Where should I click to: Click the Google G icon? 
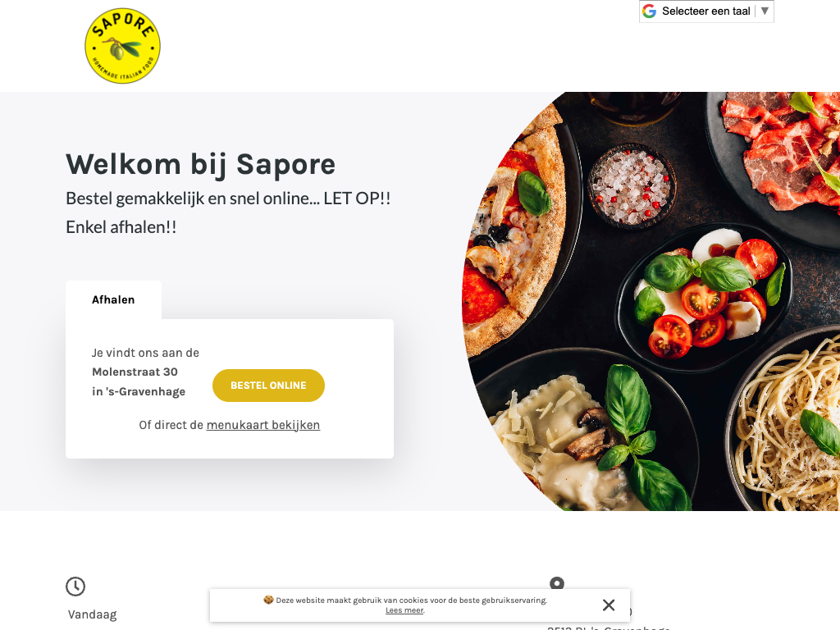click(650, 11)
